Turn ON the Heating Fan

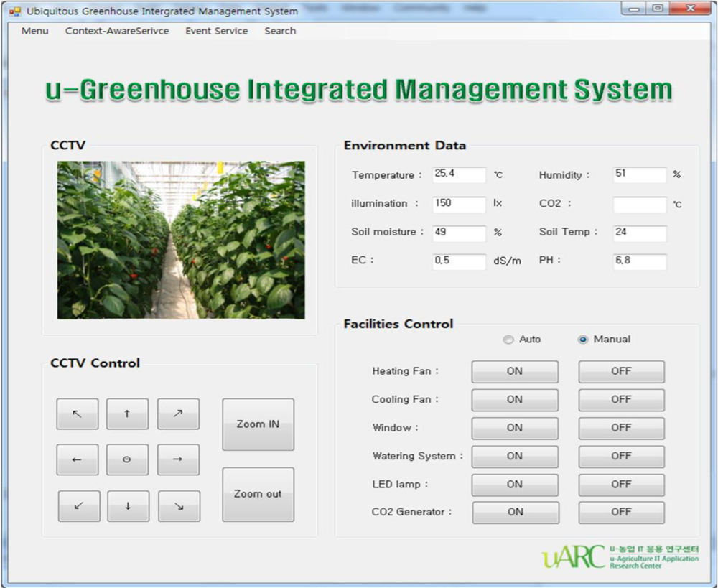coord(514,372)
